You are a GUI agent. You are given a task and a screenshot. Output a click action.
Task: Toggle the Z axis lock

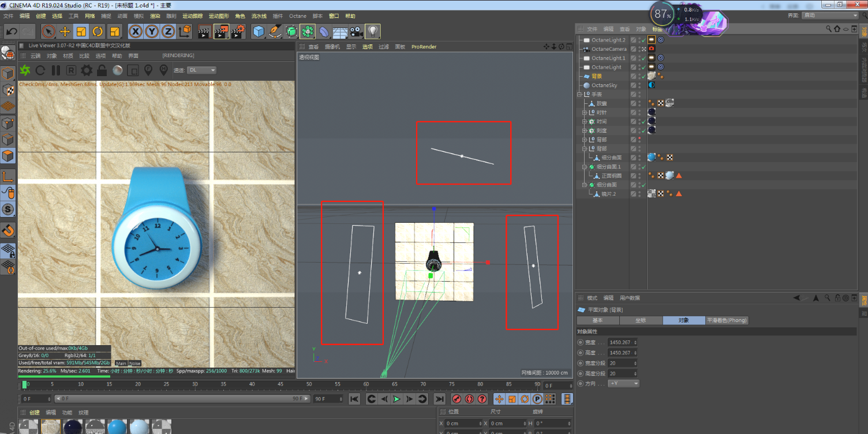(168, 31)
